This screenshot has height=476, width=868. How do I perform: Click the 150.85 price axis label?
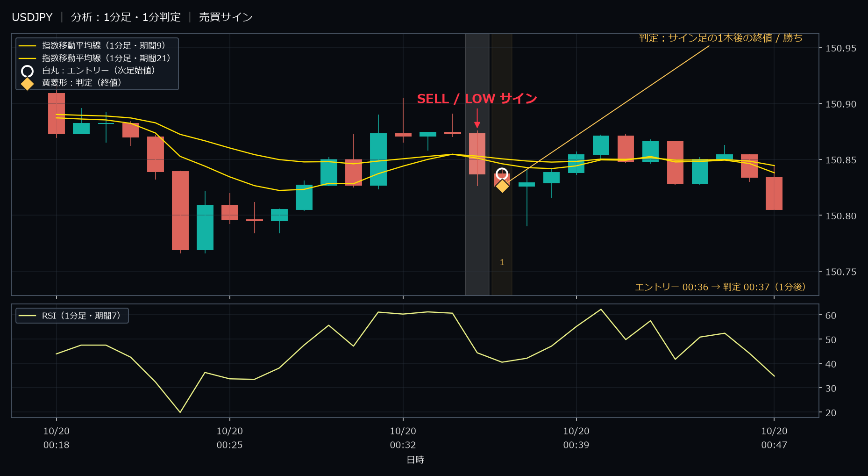(x=841, y=160)
